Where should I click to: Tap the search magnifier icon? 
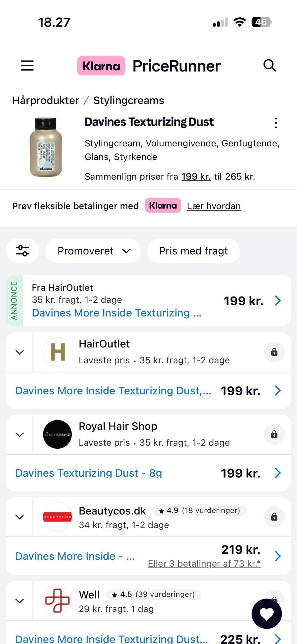[269, 66]
